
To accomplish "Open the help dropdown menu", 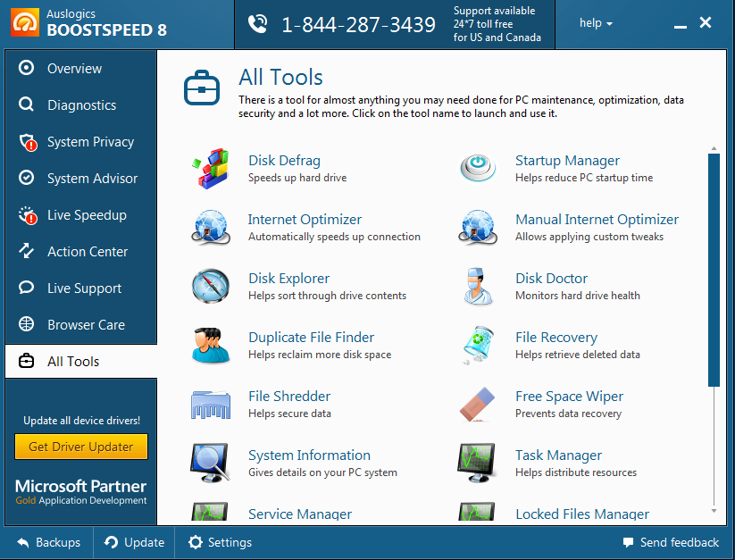I will coord(596,23).
